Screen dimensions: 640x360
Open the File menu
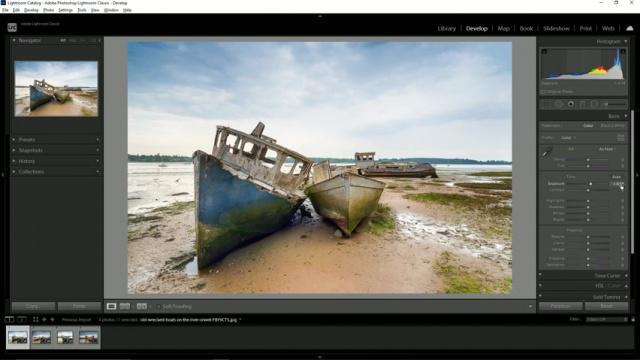5,10
